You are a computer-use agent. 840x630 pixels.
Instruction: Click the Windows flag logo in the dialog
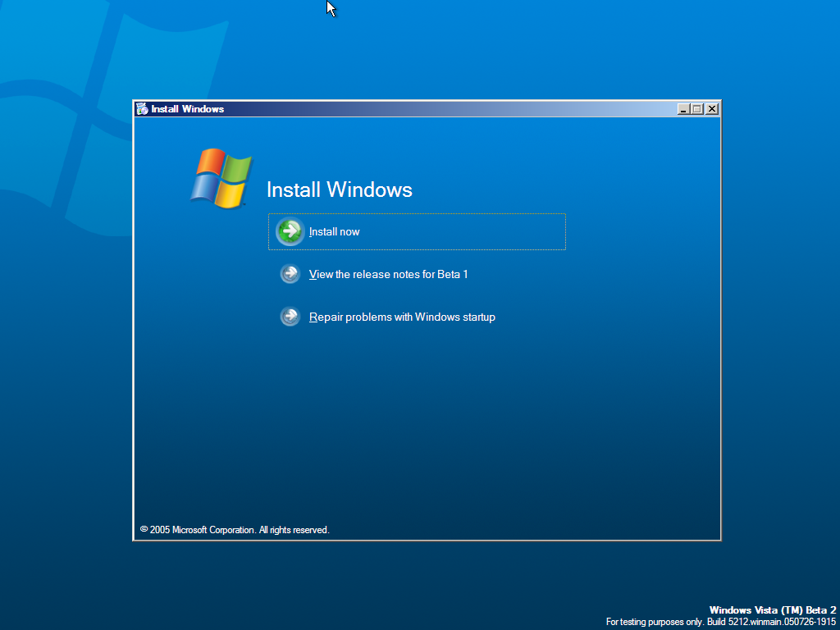pyautogui.click(x=221, y=178)
